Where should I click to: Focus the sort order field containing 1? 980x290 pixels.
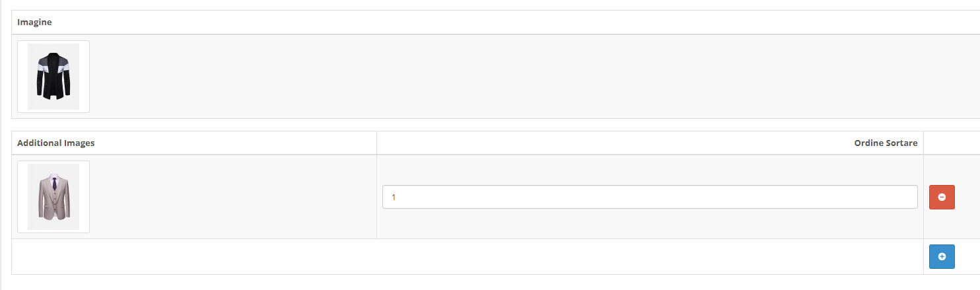coord(650,197)
